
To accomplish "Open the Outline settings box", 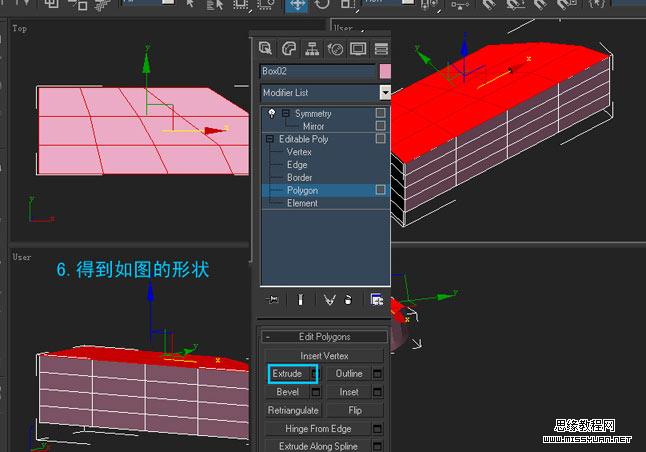I will coord(377,374).
